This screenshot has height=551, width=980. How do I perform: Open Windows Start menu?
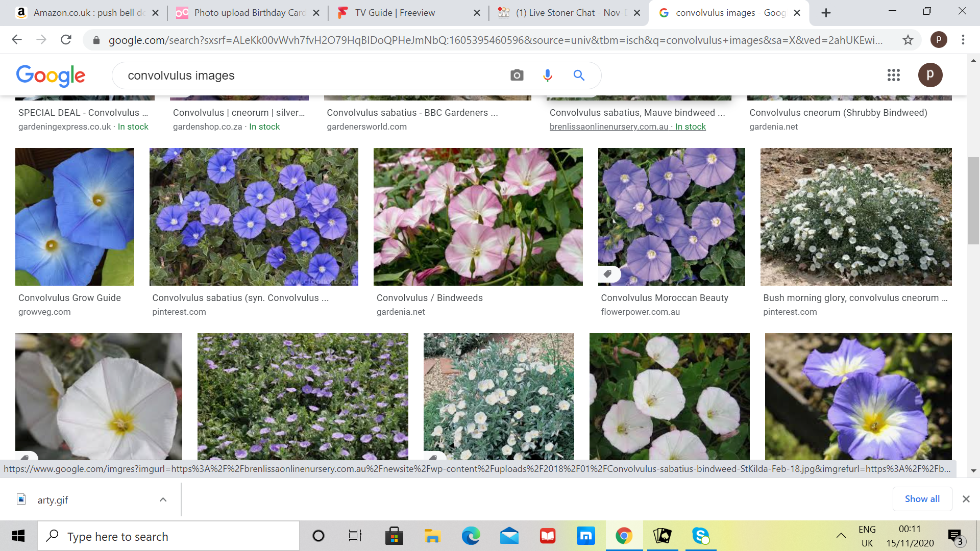pyautogui.click(x=18, y=536)
